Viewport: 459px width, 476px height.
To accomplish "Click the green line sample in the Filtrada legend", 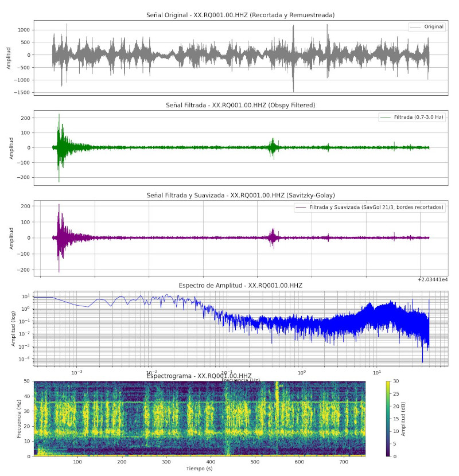I will pyautogui.click(x=385, y=117).
